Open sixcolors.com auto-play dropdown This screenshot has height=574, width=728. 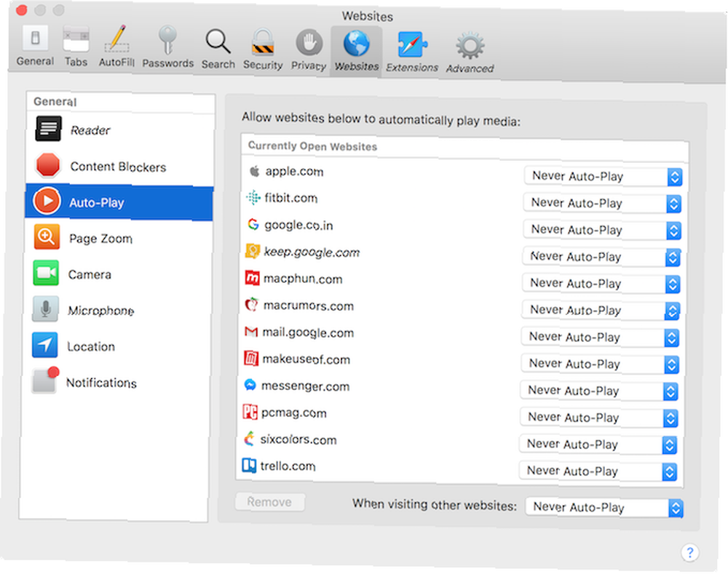[x=598, y=445]
